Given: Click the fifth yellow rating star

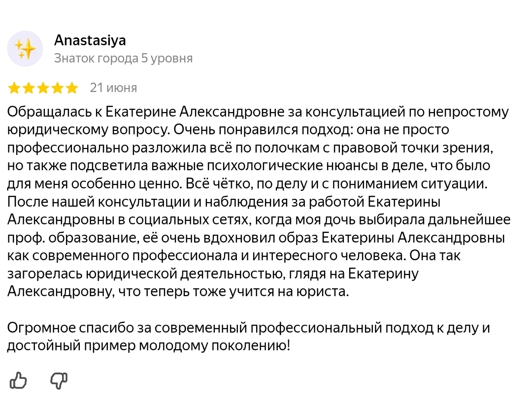Looking at the screenshot, I should point(71,88).
